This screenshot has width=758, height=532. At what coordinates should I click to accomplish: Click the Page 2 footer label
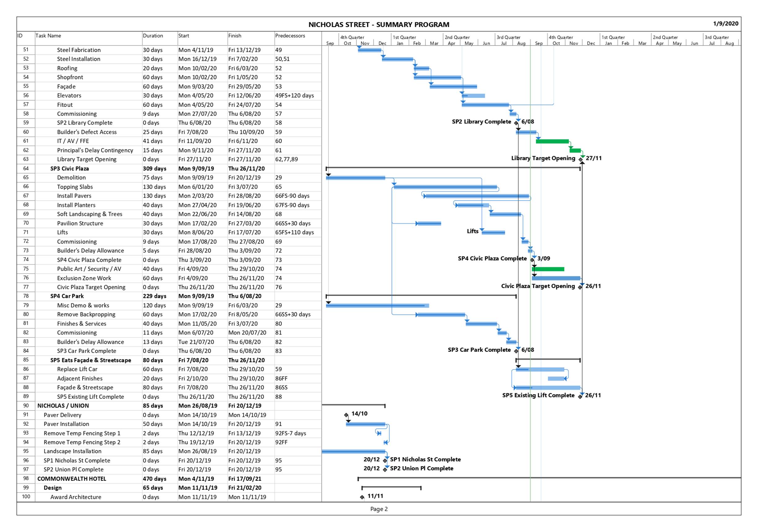pos(379,509)
